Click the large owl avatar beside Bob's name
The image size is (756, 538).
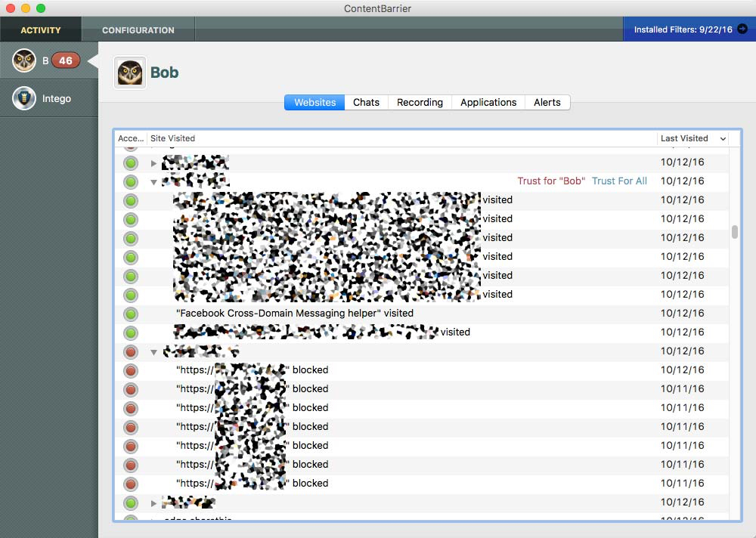pos(130,73)
